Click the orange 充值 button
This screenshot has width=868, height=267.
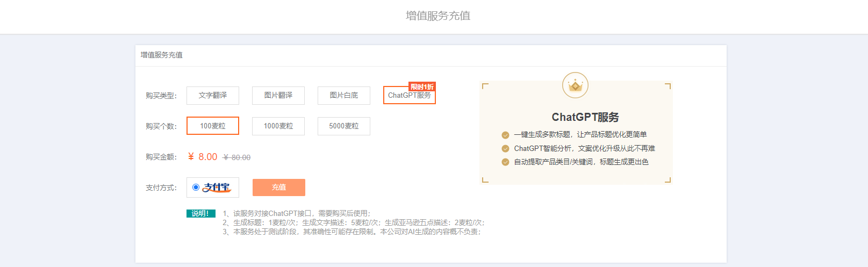click(x=279, y=187)
